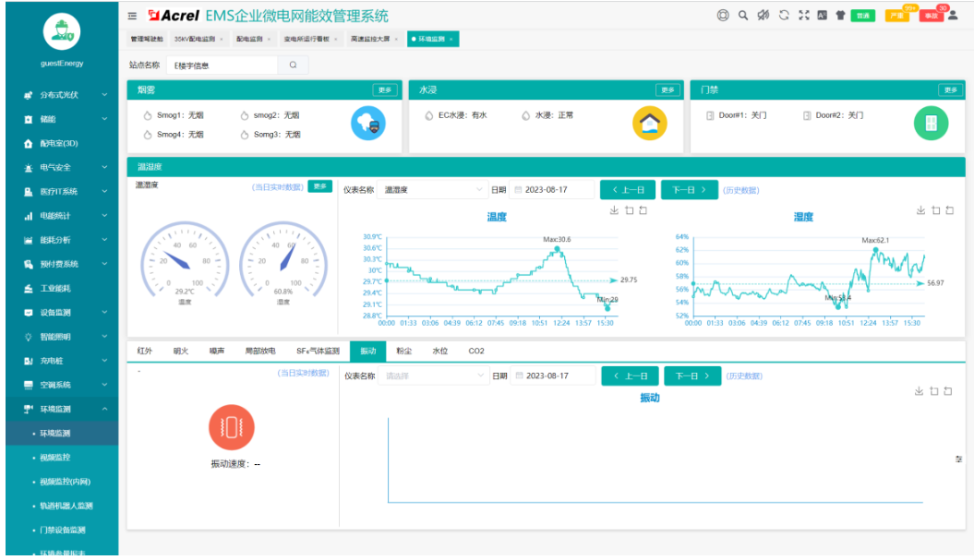Click the 空调系统 air conditioner icon

pos(28,386)
